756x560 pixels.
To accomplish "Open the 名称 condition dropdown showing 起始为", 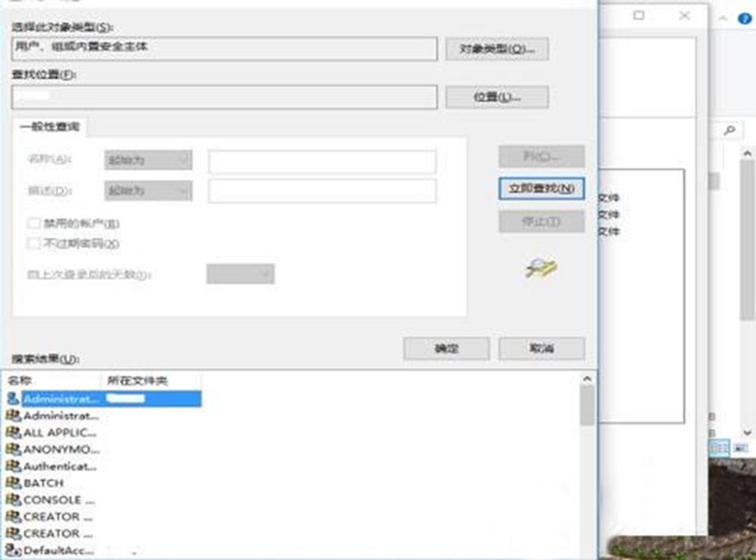I will click(x=146, y=160).
